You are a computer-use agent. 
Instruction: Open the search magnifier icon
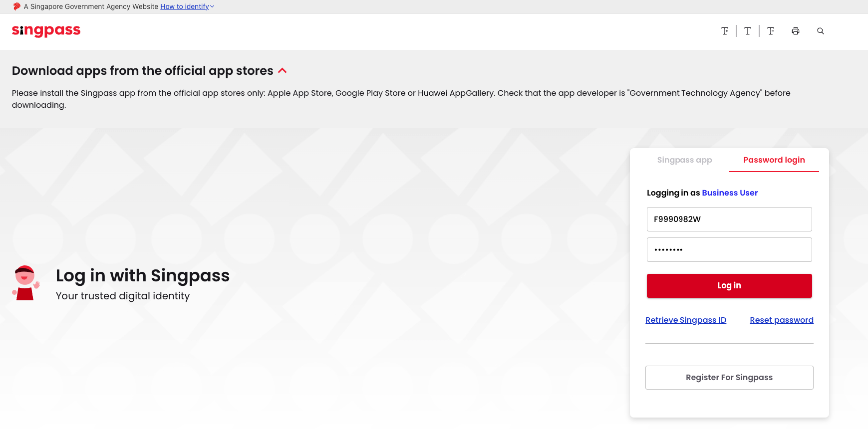(x=820, y=31)
